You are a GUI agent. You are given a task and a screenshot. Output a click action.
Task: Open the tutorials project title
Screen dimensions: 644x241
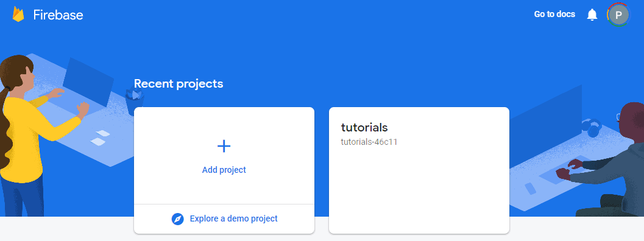[x=364, y=127]
